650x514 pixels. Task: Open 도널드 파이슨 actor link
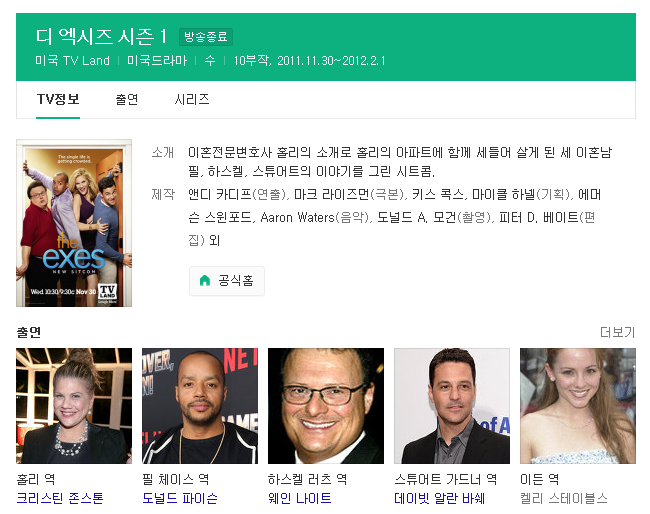click(179, 498)
